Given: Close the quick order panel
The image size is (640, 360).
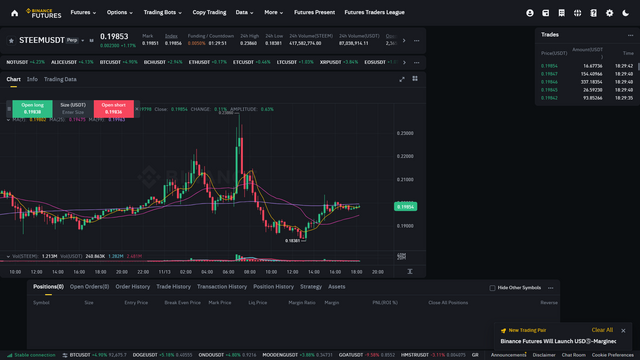Looking at the screenshot, I should pyautogui.click(x=137, y=109).
